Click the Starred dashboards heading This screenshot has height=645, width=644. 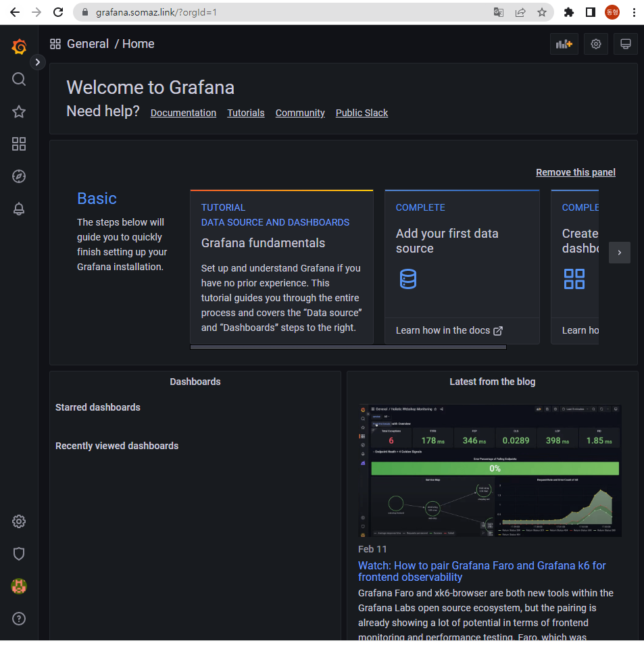(98, 407)
